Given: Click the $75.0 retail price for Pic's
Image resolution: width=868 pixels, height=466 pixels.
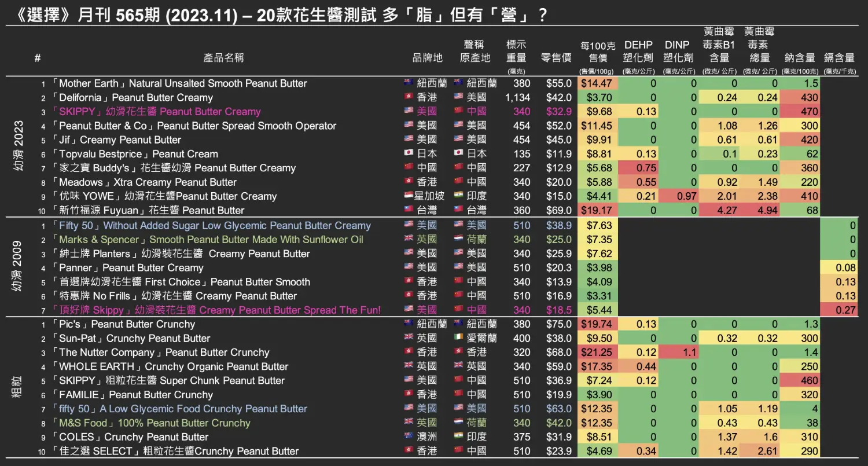Looking at the screenshot, I should coord(558,324).
